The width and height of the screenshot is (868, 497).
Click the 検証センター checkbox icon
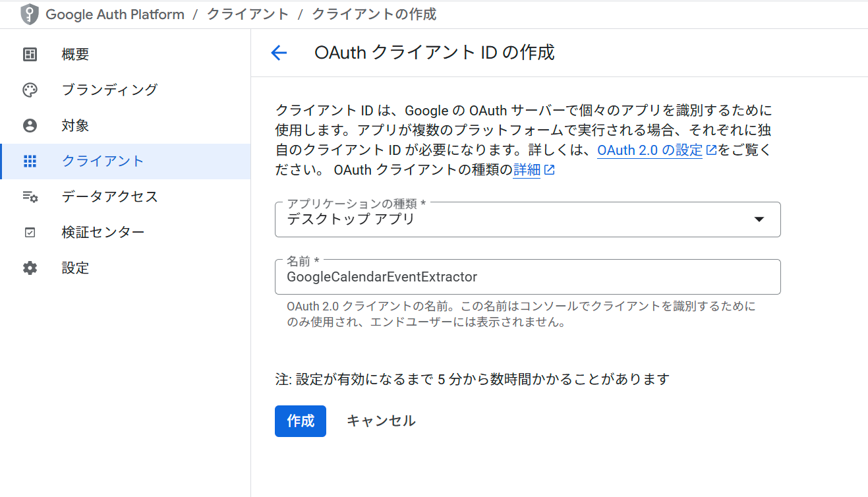[30, 232]
